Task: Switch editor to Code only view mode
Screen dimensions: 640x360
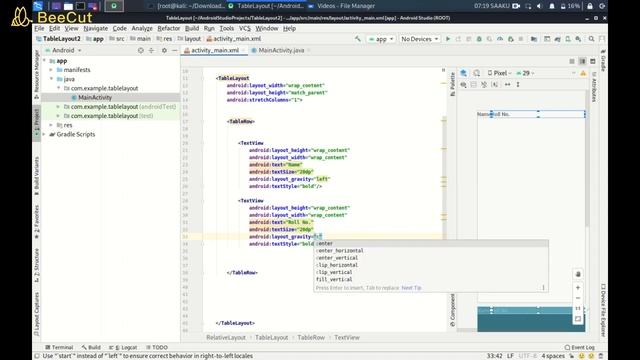Action: (x=572, y=61)
